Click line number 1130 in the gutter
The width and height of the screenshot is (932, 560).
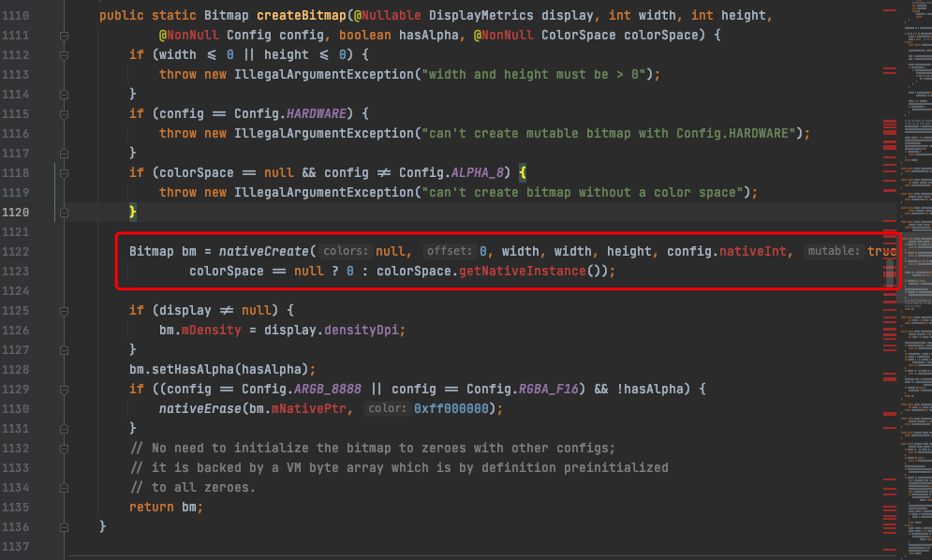pos(15,409)
